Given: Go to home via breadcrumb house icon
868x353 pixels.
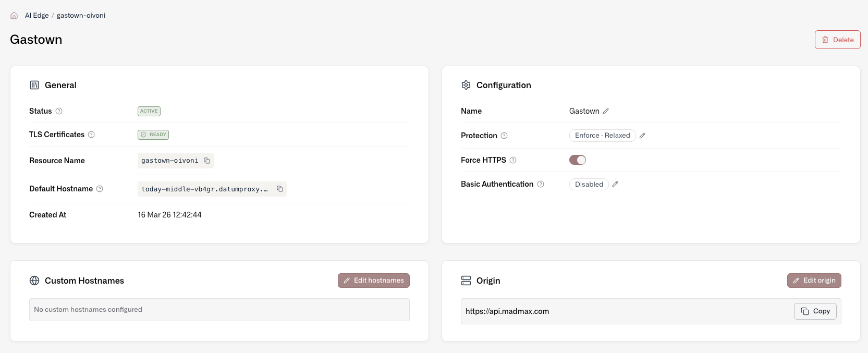Looking at the screenshot, I should [x=14, y=16].
